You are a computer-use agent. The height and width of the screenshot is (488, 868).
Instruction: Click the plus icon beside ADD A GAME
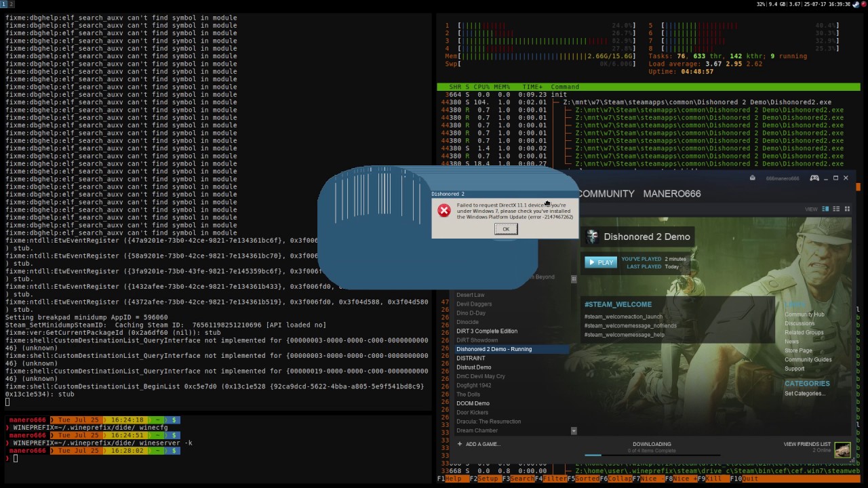pyautogui.click(x=460, y=444)
